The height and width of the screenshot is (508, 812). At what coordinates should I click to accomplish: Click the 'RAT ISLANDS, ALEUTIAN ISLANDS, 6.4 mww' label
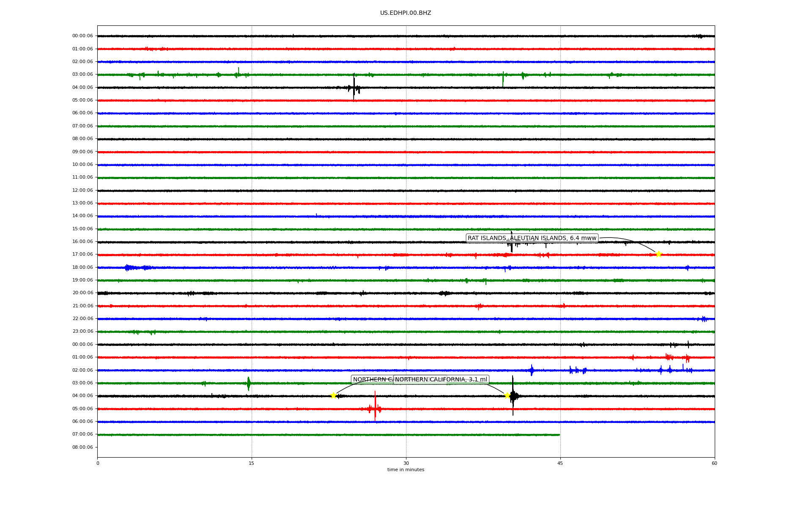(x=532, y=238)
